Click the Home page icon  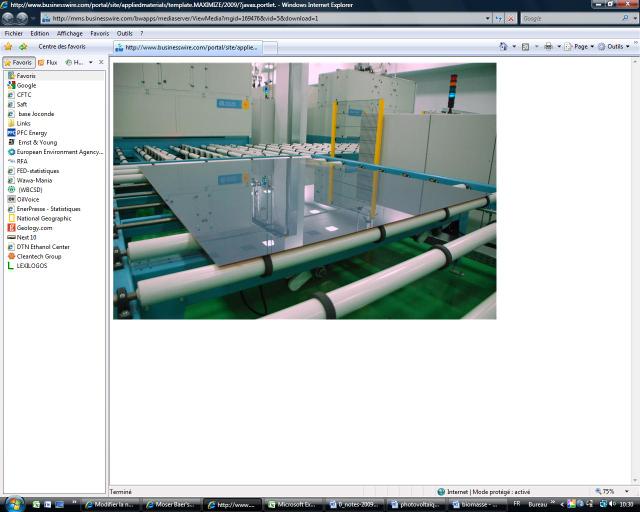[x=503, y=46]
